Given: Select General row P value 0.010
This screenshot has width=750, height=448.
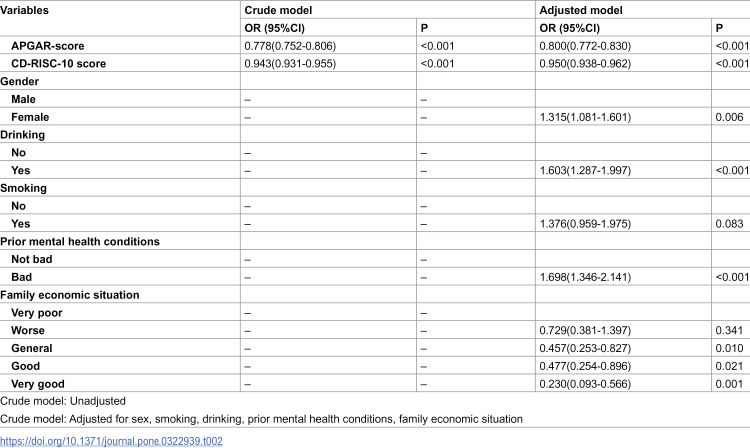Looking at the screenshot, I should click(x=729, y=348).
